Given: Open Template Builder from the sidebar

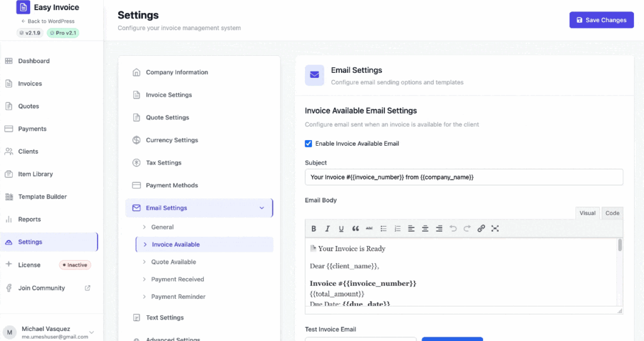Looking at the screenshot, I should (x=43, y=197).
